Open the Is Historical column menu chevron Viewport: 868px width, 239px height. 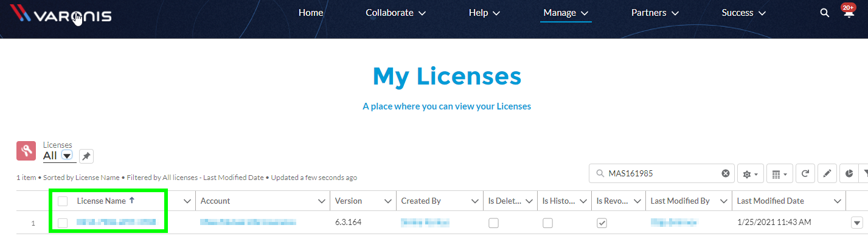[583, 201]
